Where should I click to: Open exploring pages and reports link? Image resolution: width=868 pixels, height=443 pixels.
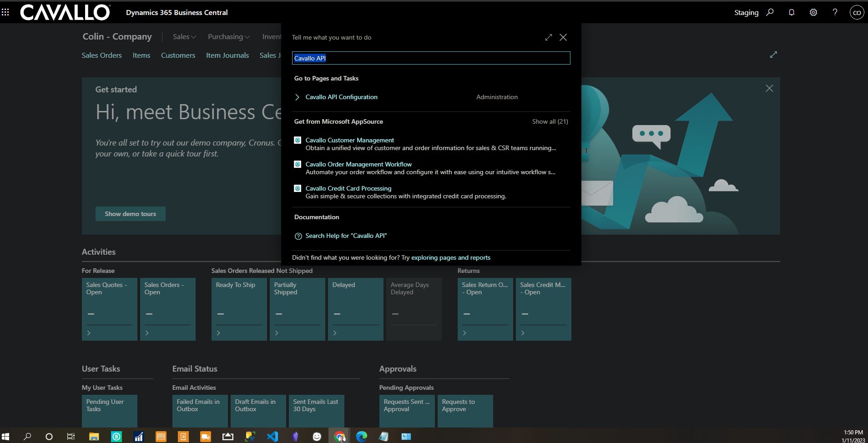pyautogui.click(x=450, y=257)
